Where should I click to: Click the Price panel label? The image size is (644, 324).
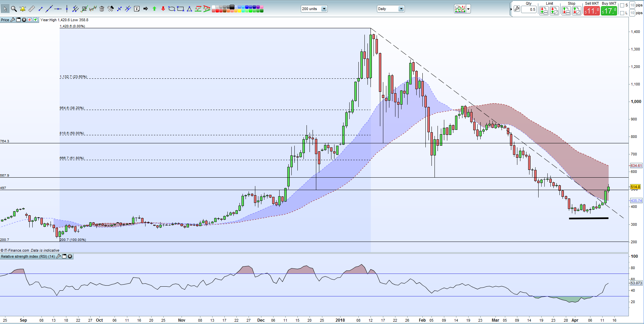(x=5, y=20)
